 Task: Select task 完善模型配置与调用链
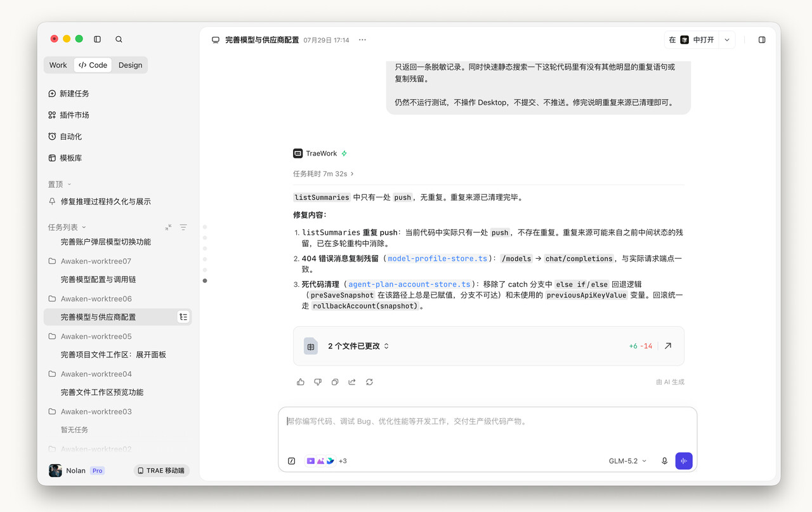coord(98,280)
